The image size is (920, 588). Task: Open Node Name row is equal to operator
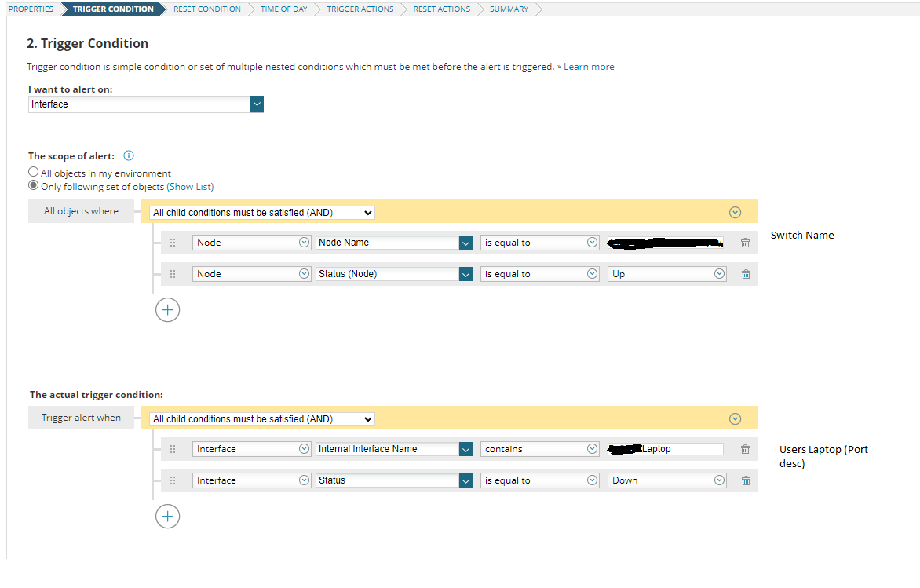click(x=540, y=243)
